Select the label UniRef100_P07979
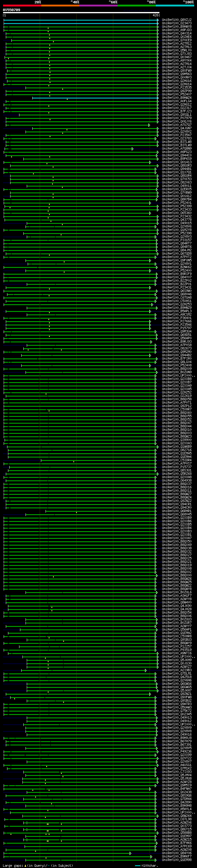The image size is (197, 868). click(x=177, y=118)
